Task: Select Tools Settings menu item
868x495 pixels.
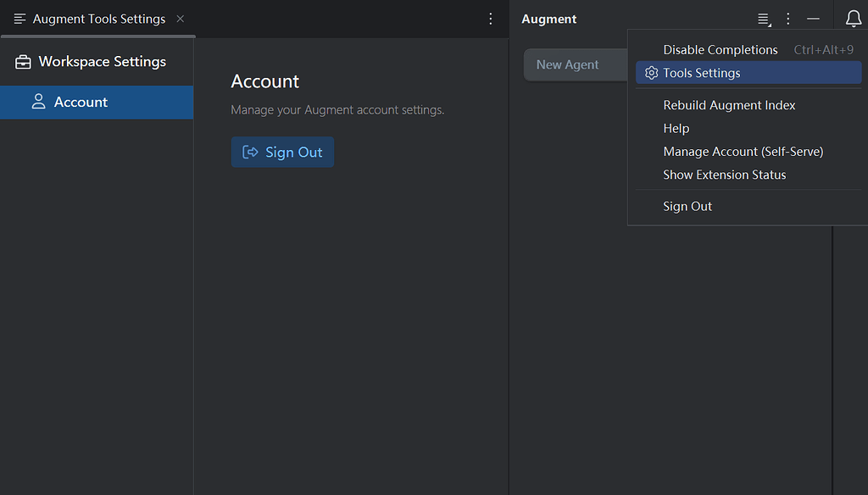Action: (x=748, y=73)
